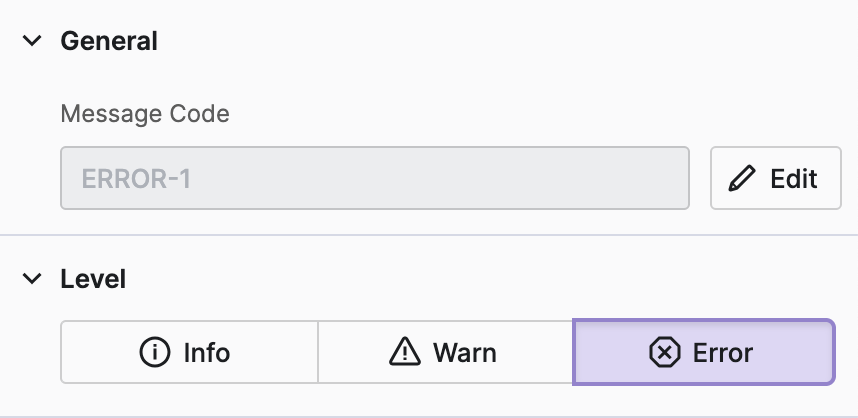Set the message level to Info
This screenshot has width=858, height=418.
[x=189, y=352]
